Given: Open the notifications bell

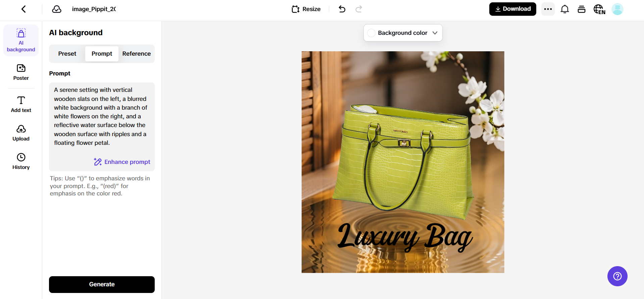Looking at the screenshot, I should pos(565,9).
